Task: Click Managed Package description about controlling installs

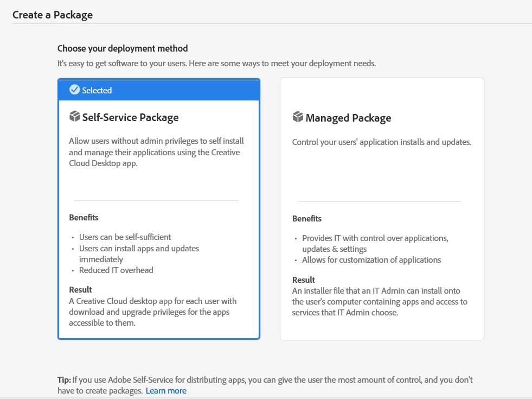Action: pos(382,142)
